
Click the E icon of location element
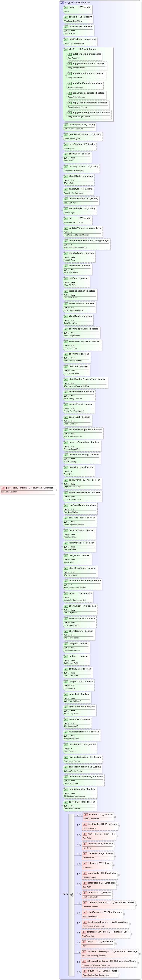(x=86, y=815)
